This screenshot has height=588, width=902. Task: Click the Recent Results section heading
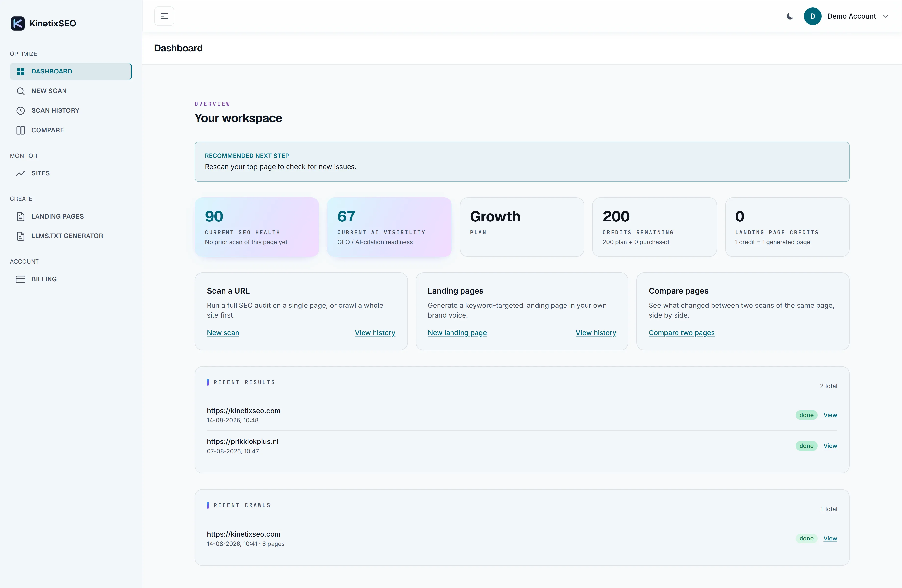click(244, 382)
